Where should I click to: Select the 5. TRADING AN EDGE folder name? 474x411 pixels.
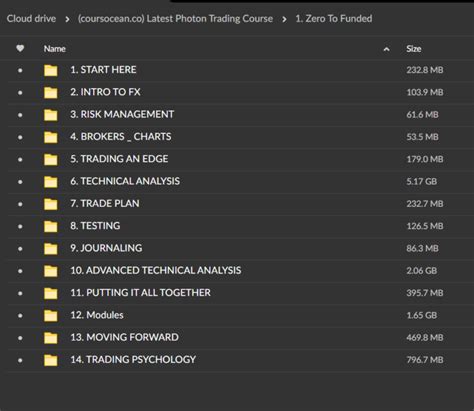point(119,159)
